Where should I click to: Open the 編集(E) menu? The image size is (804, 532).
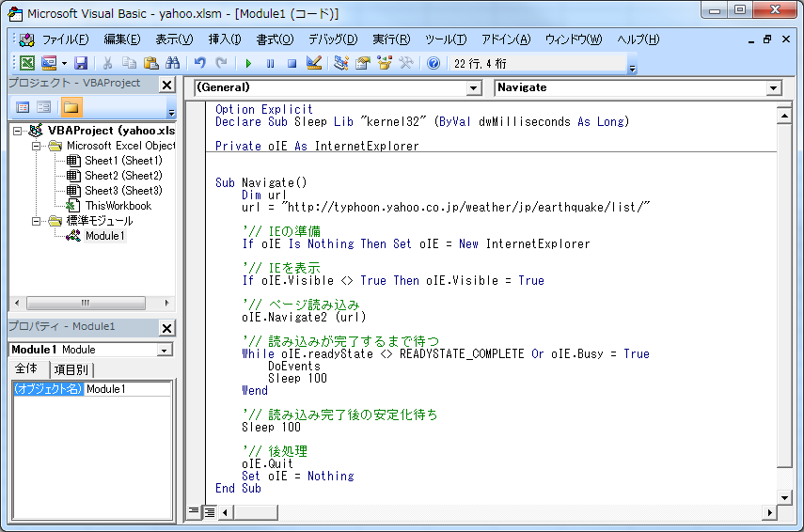(x=122, y=39)
